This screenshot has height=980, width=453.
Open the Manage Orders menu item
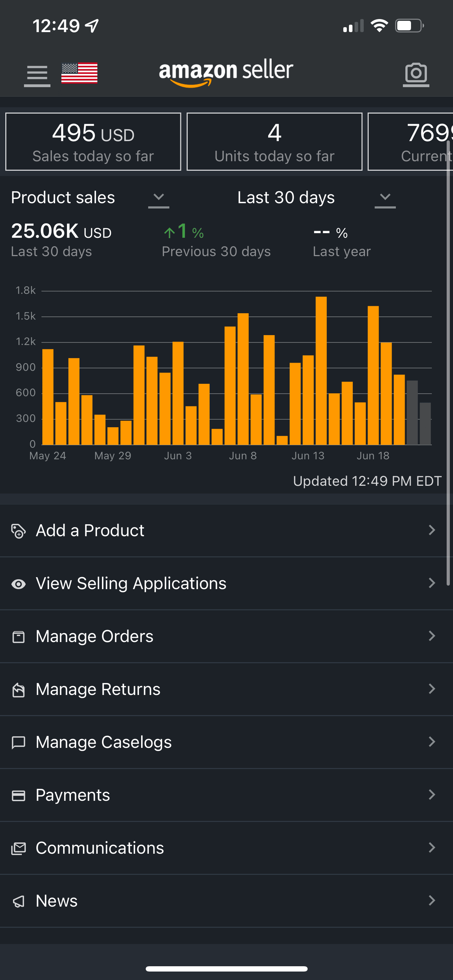[94, 636]
